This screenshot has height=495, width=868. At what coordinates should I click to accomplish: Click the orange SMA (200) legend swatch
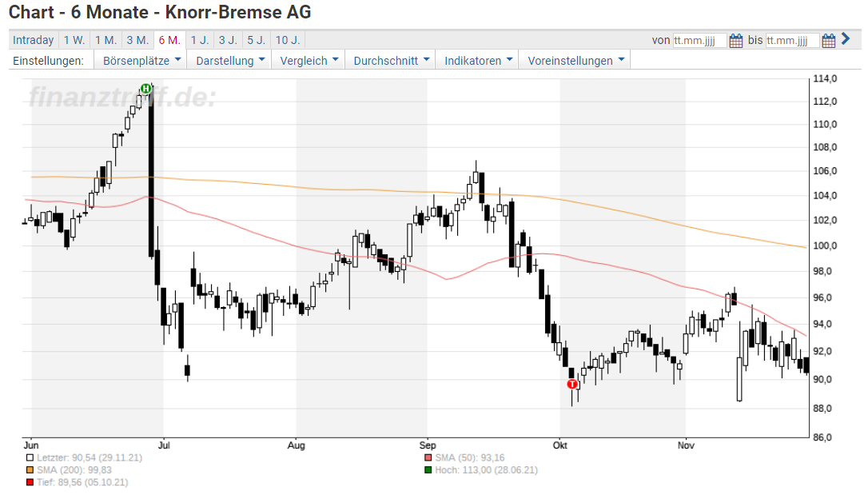pyautogui.click(x=30, y=470)
